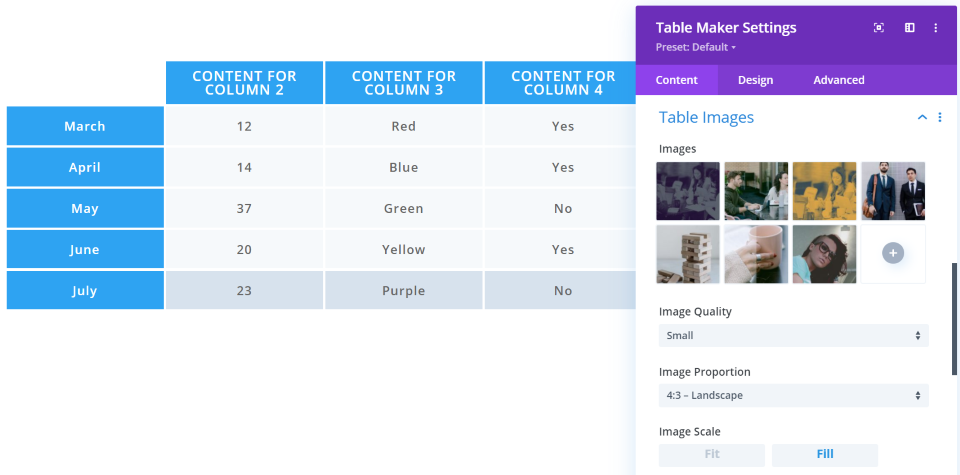Open Table Maker Settings more options menu
This screenshot has height=475, width=960.
click(936, 28)
